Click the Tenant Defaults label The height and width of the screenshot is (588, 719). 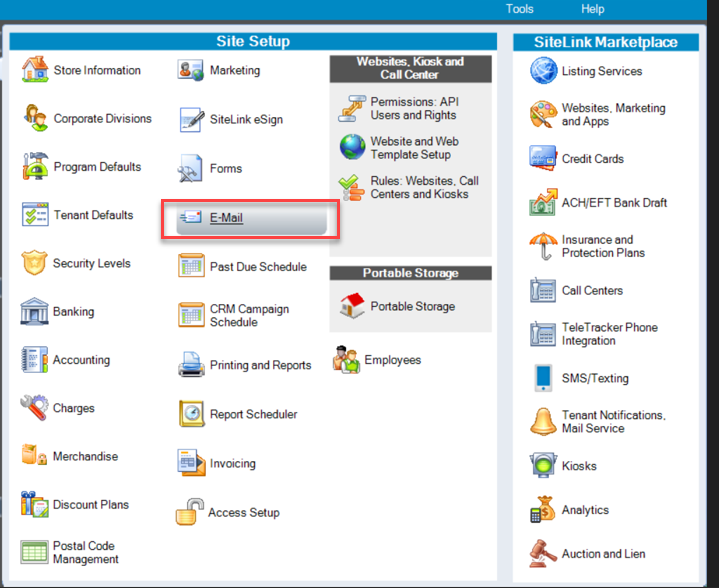point(94,215)
